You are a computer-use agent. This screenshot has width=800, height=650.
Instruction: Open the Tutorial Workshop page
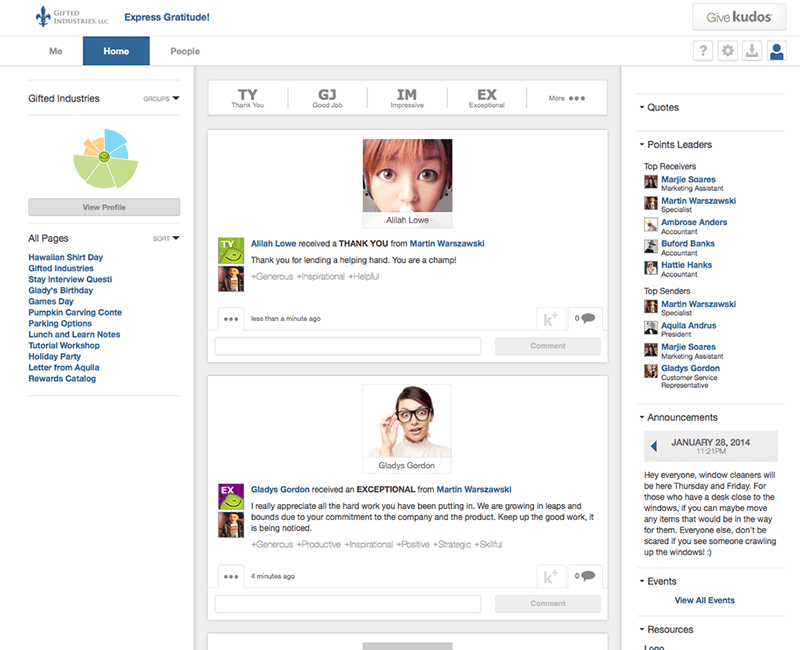[64, 345]
